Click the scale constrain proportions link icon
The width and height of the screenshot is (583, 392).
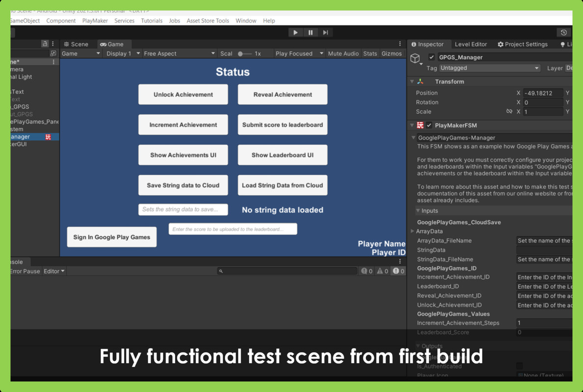click(x=509, y=112)
